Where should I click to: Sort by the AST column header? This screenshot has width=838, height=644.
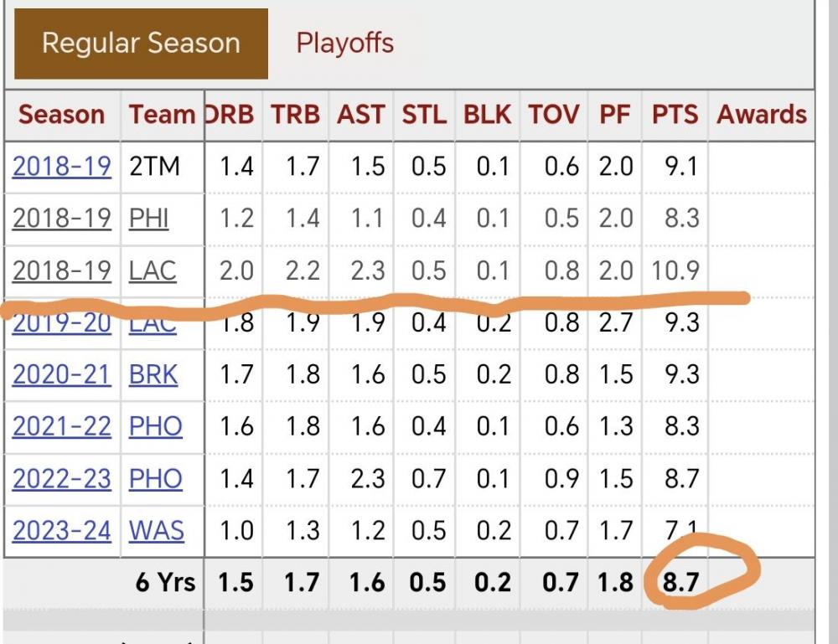click(x=361, y=115)
